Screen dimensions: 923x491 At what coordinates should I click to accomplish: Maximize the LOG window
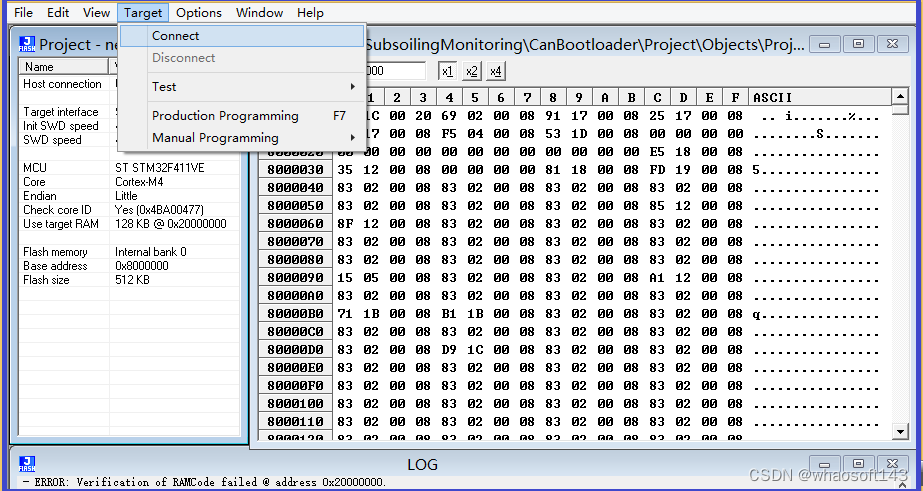pyautogui.click(x=858, y=464)
